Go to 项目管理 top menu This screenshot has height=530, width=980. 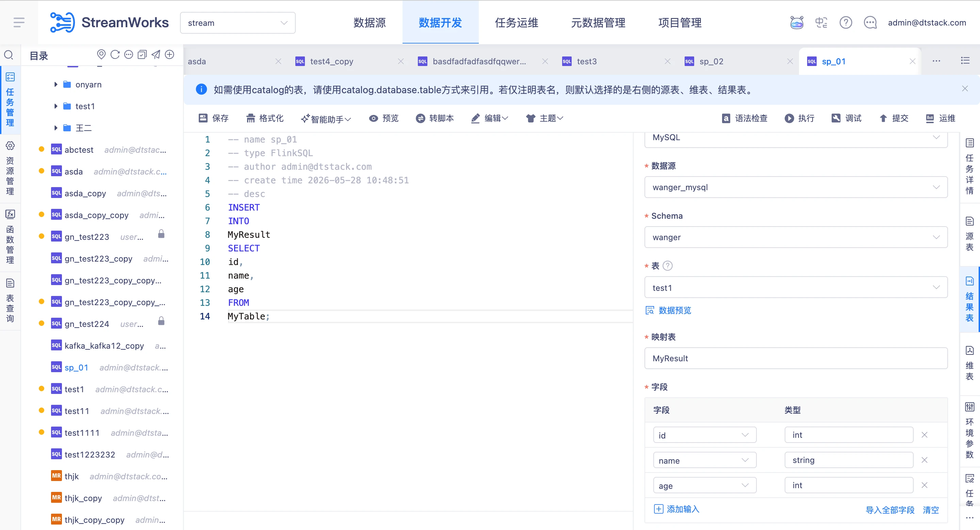[x=680, y=22]
